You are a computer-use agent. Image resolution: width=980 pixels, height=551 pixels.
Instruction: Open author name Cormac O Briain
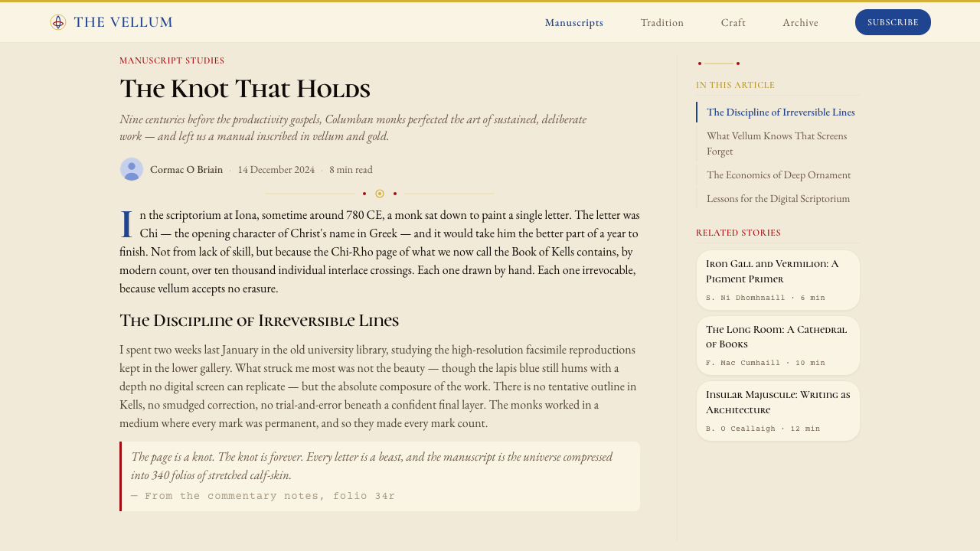(x=186, y=169)
